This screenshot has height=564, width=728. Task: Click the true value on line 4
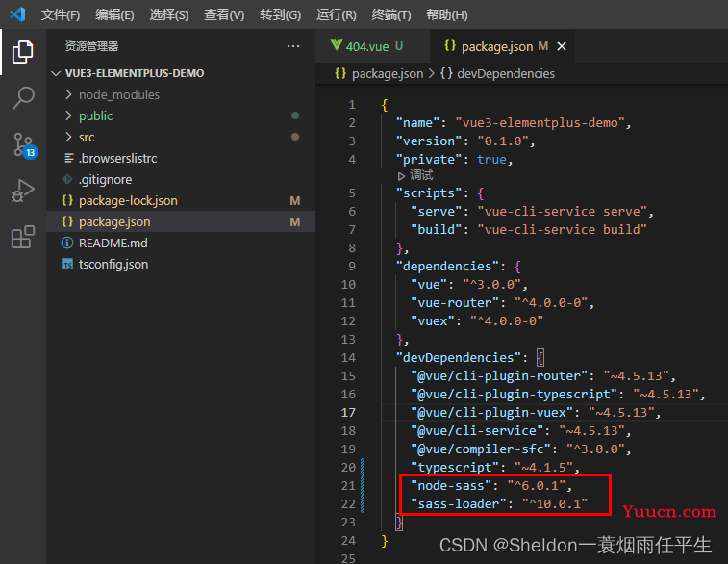[x=491, y=160]
